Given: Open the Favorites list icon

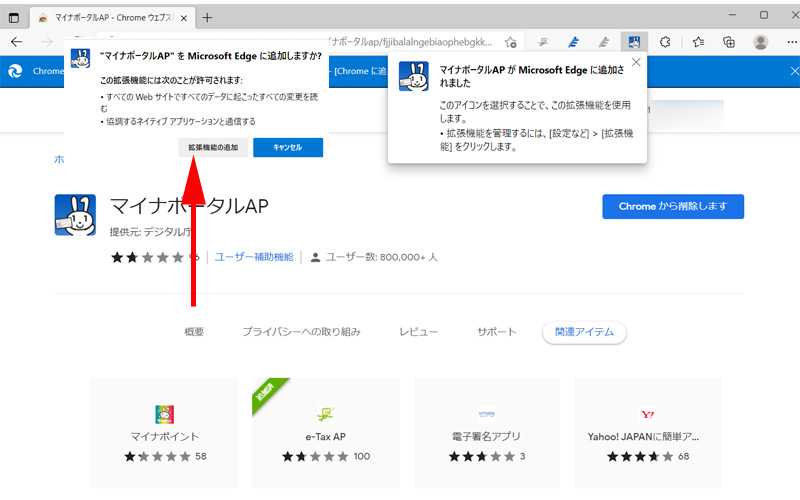Looking at the screenshot, I should click(698, 42).
